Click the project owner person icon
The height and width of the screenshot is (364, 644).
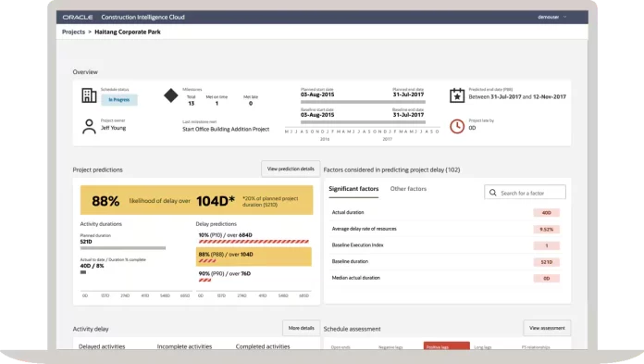click(x=89, y=126)
